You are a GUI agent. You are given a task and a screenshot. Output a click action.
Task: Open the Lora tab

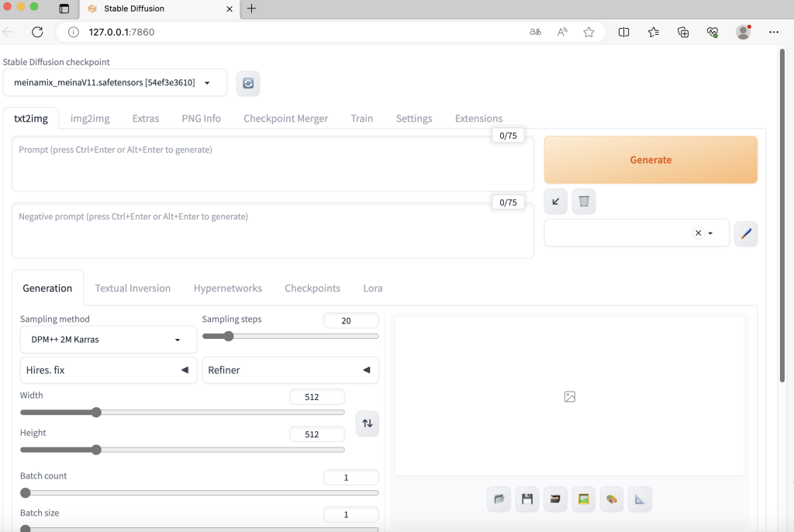[373, 288]
